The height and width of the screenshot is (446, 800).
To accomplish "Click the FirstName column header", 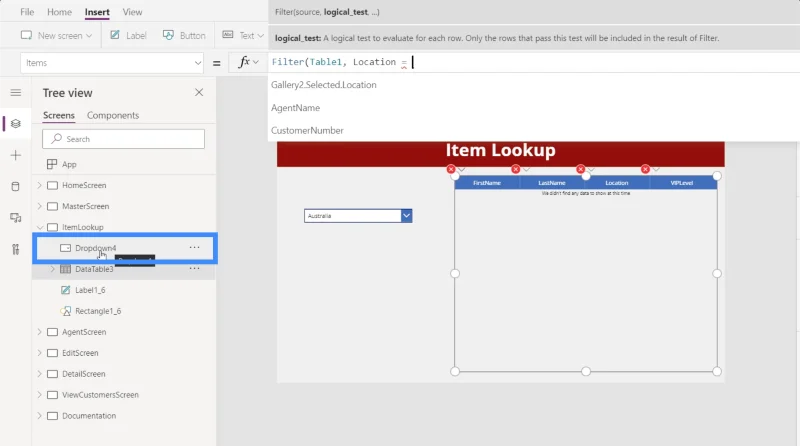I will tap(487, 183).
